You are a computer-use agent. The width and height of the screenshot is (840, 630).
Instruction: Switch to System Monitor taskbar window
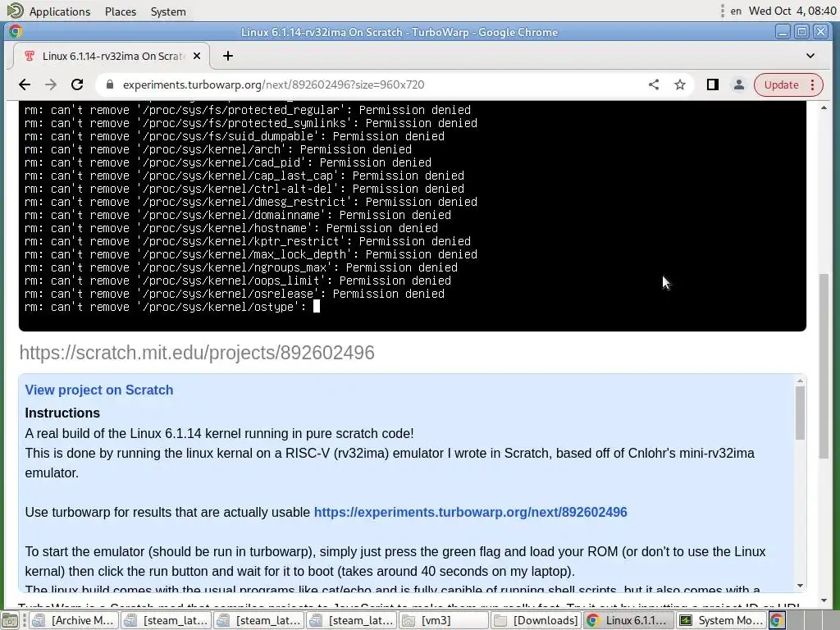pos(722,620)
